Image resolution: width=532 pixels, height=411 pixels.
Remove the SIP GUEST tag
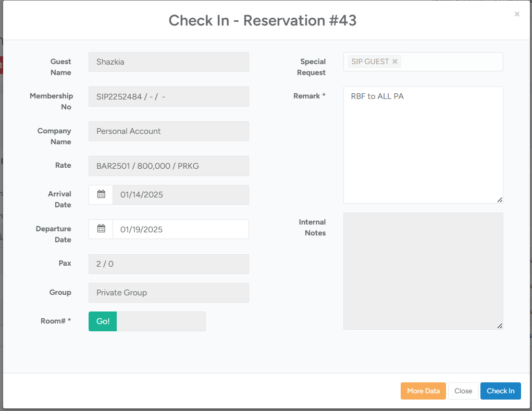pos(395,61)
